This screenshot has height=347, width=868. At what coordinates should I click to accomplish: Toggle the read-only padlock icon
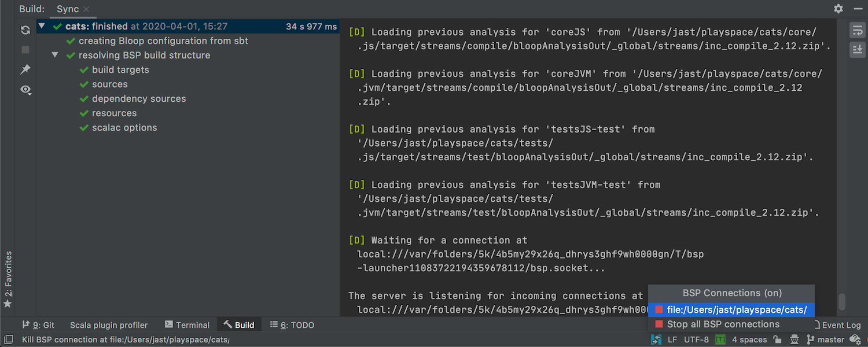point(778,340)
